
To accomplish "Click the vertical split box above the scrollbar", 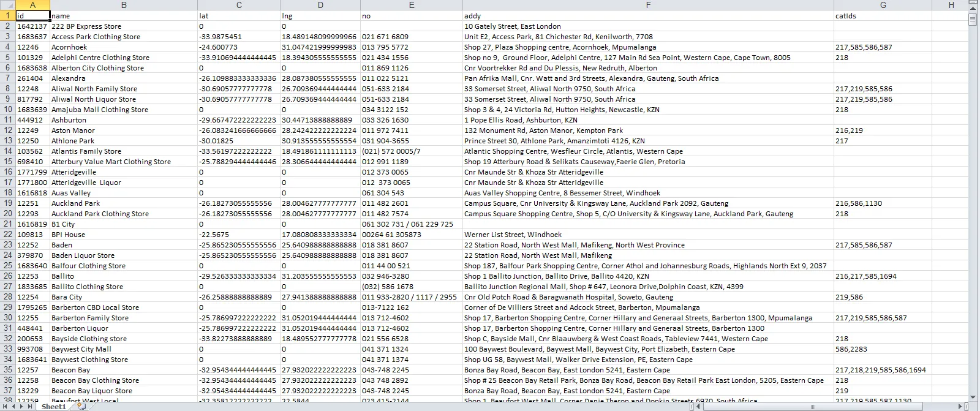I will click(973, 3).
